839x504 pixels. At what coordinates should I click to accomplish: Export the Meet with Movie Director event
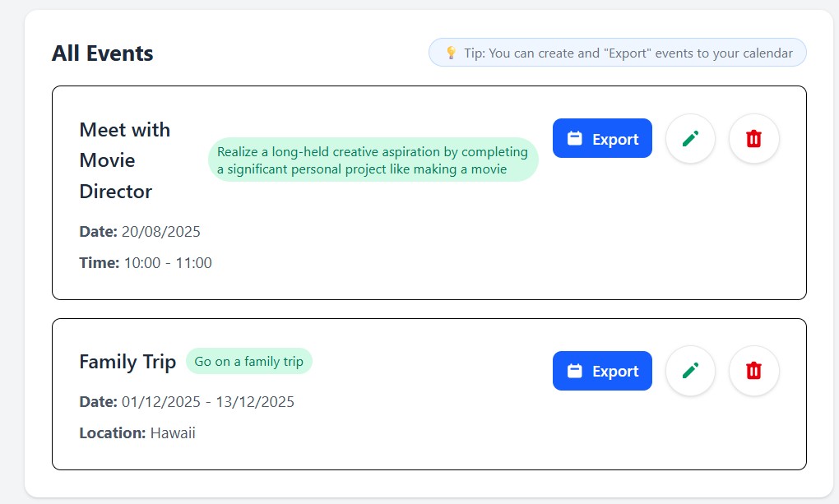click(x=602, y=138)
